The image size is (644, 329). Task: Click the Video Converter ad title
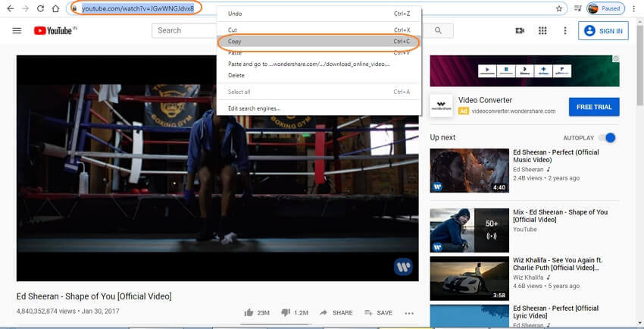tap(485, 100)
